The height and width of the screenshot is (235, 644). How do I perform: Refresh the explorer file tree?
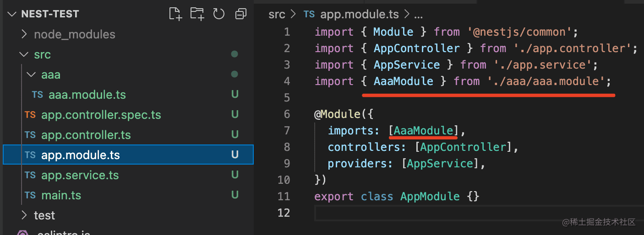(219, 14)
